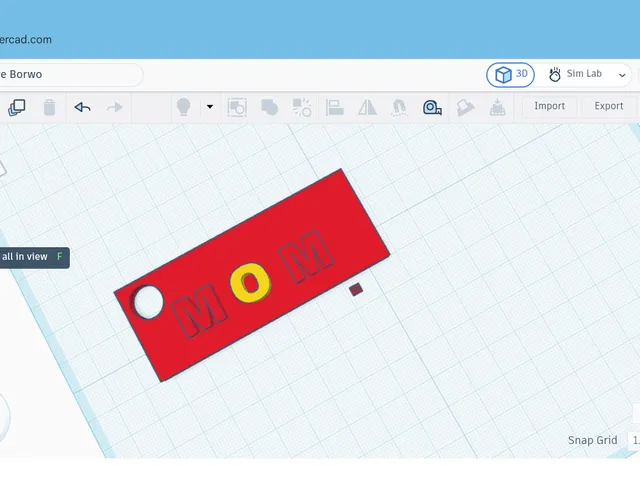
Task: Click the Snap Grid label
Action: [x=593, y=440]
